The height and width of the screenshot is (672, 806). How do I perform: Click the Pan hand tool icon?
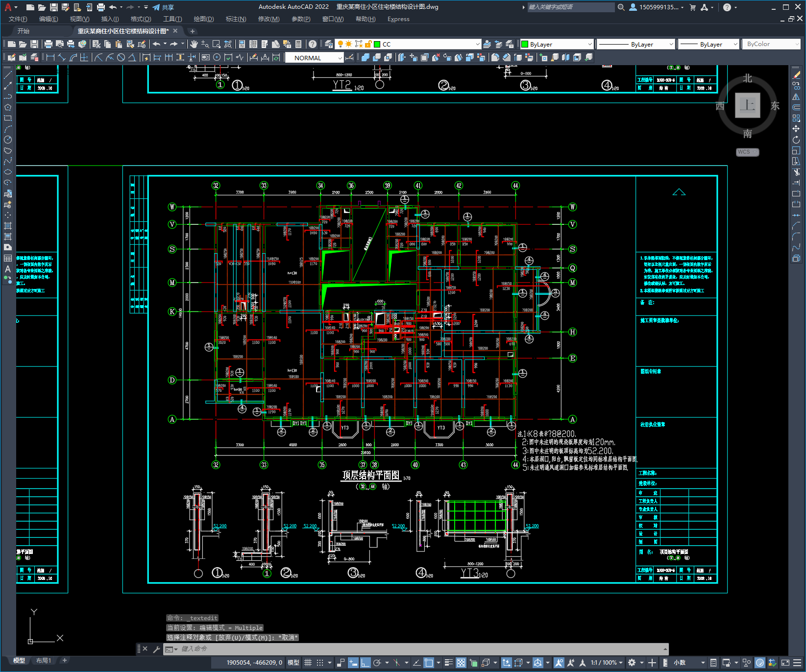click(194, 44)
